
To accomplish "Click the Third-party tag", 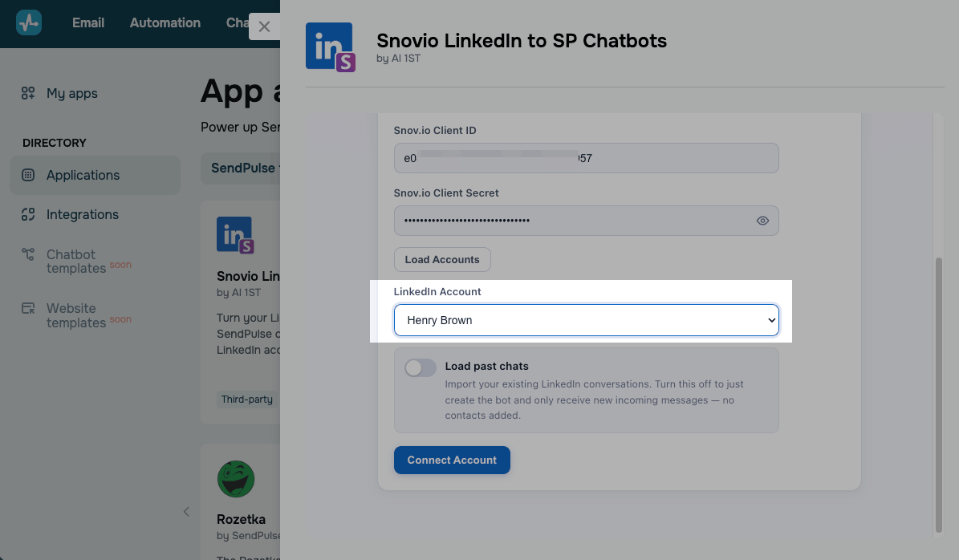I will pyautogui.click(x=247, y=400).
